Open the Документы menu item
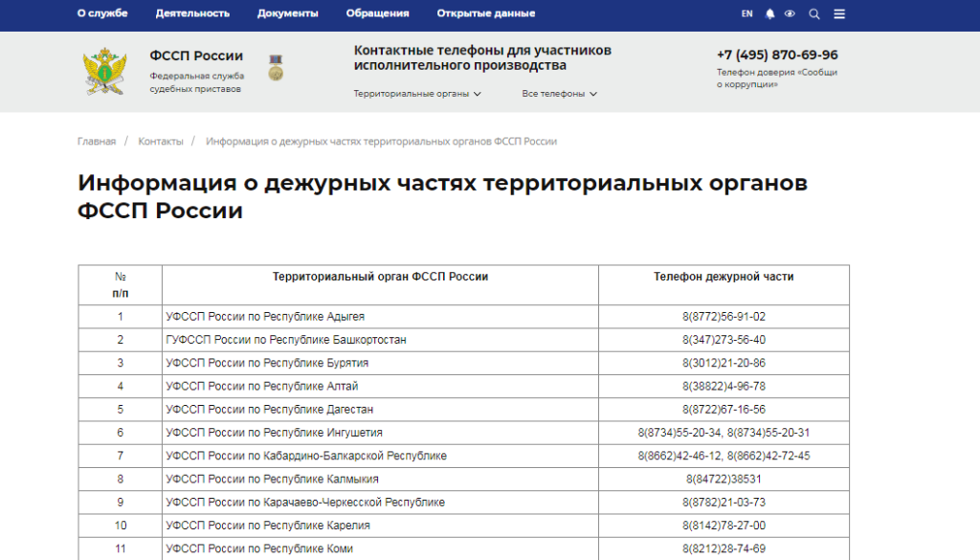Screen dimensions: 980x560 point(287,13)
